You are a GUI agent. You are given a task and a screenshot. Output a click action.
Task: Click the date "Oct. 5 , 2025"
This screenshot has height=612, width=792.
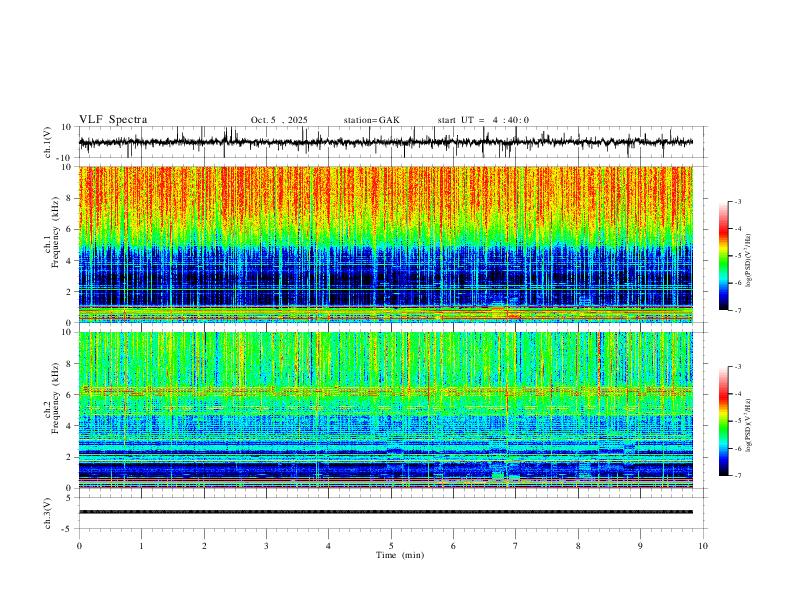click(279, 120)
